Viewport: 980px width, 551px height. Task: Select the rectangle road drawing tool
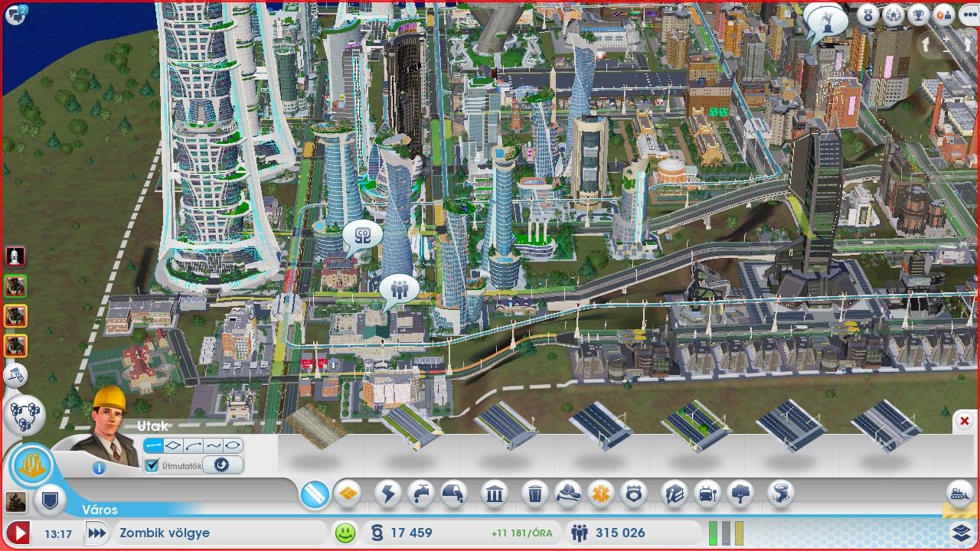point(174,445)
